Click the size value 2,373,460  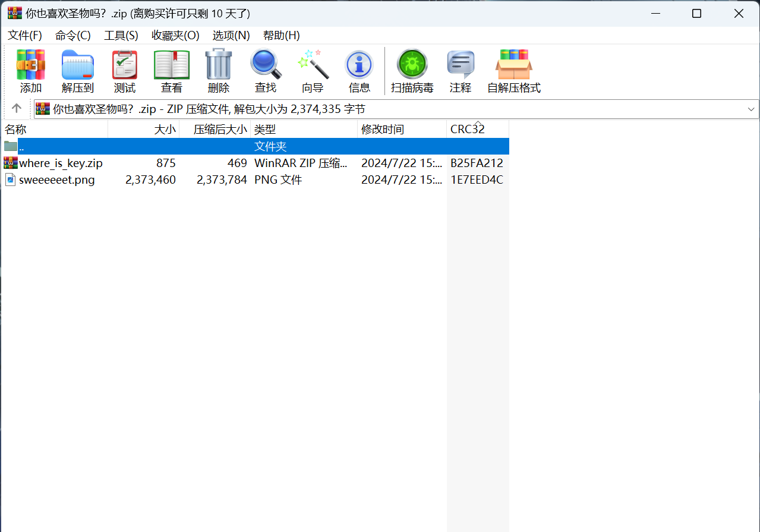tap(150, 180)
